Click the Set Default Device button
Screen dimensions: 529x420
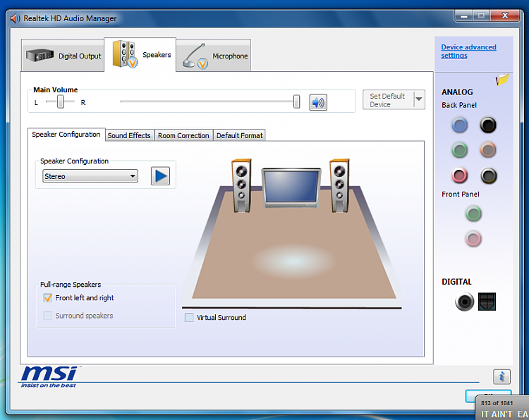click(x=389, y=100)
